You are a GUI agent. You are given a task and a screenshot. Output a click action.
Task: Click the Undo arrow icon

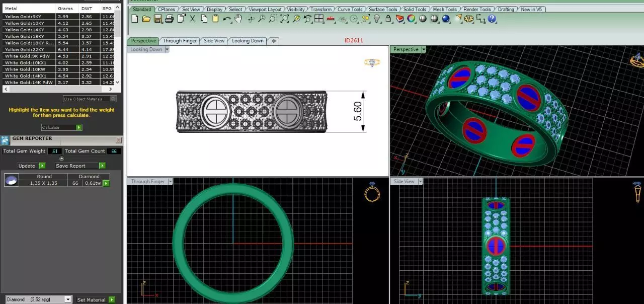pyautogui.click(x=227, y=19)
